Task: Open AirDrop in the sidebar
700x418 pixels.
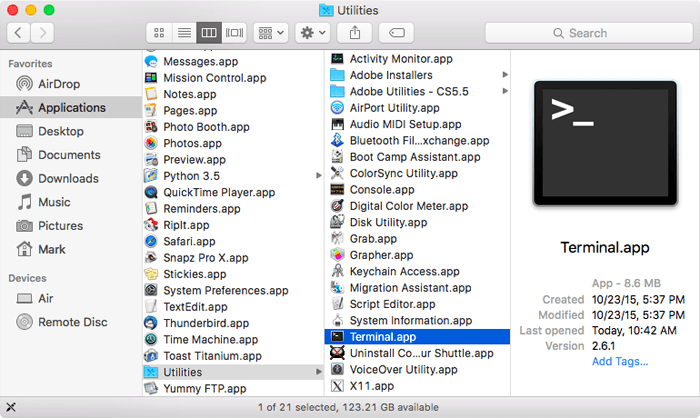Action: click(x=71, y=84)
